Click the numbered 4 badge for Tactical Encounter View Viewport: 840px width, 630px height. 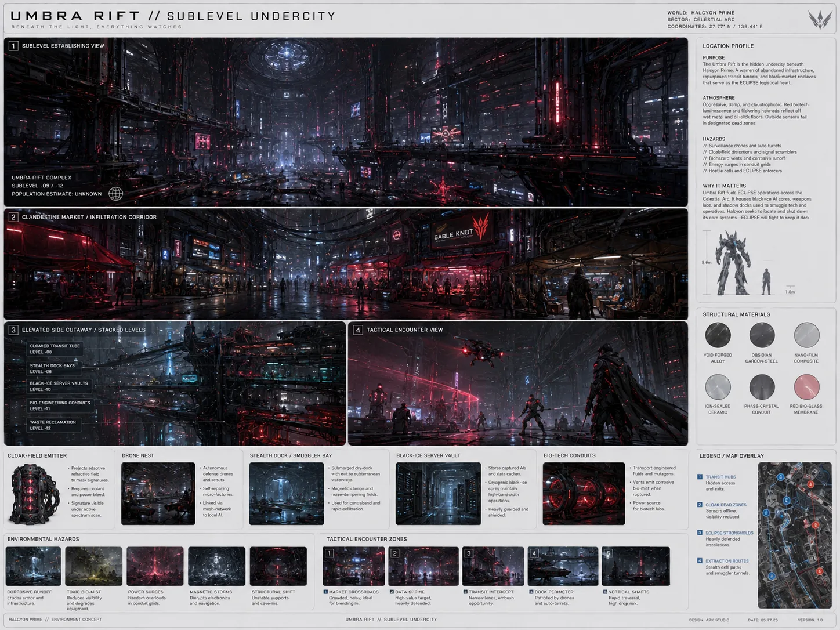click(x=358, y=330)
